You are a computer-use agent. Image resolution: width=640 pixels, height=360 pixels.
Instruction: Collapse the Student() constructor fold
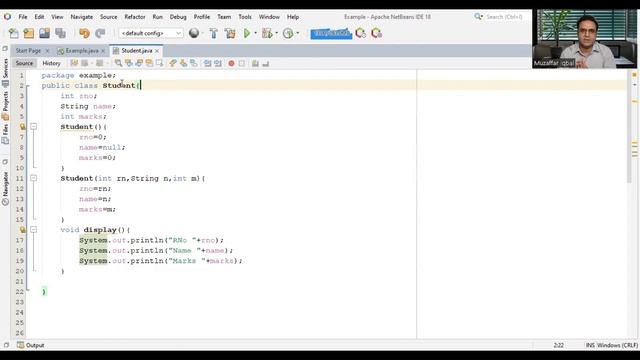33,127
